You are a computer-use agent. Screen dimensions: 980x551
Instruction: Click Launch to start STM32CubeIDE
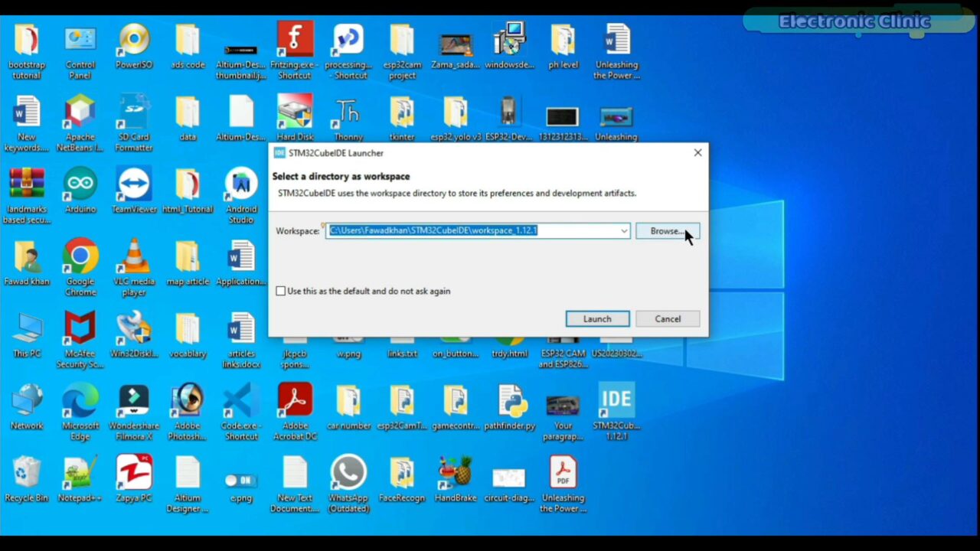tap(597, 319)
